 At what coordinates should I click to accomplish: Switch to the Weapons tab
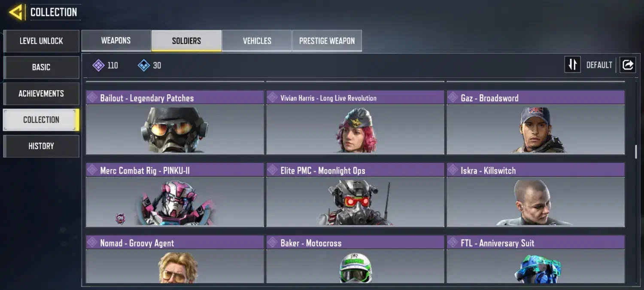(x=116, y=41)
